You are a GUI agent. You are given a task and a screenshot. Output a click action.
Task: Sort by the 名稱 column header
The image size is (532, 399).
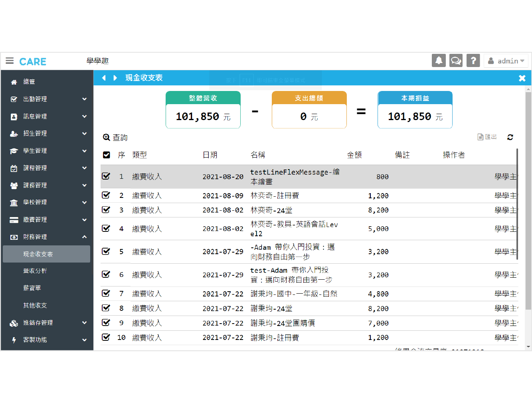click(x=258, y=155)
